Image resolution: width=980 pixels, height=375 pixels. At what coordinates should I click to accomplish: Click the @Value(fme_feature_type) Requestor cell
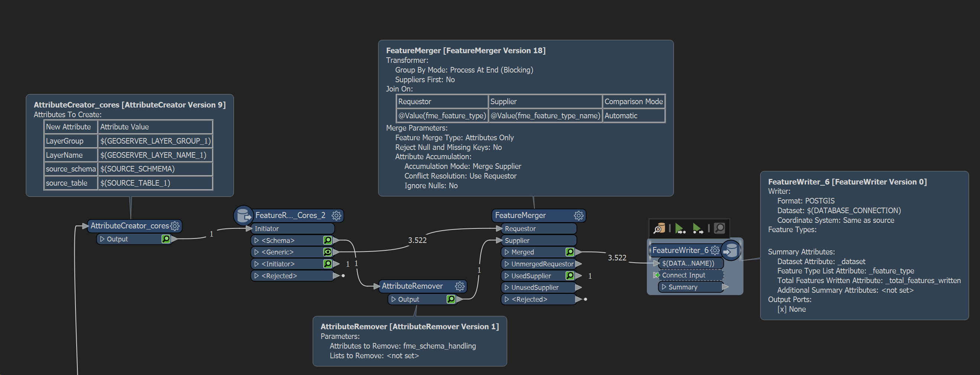pos(442,116)
